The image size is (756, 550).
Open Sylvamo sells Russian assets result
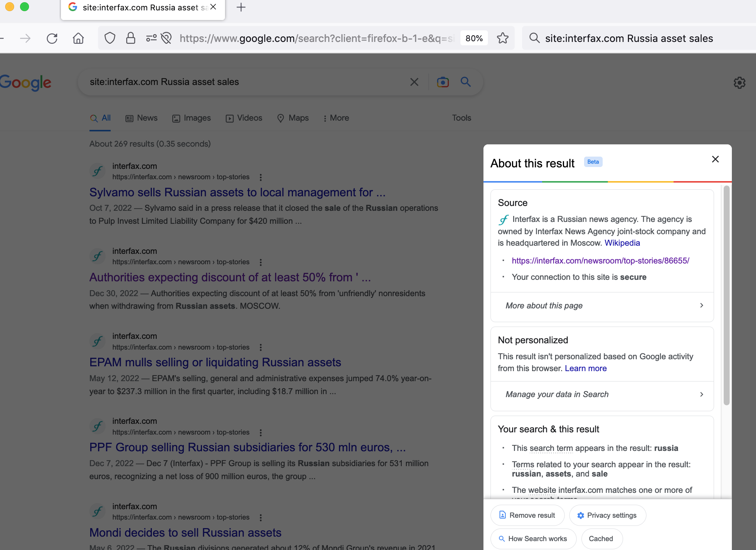(x=238, y=192)
